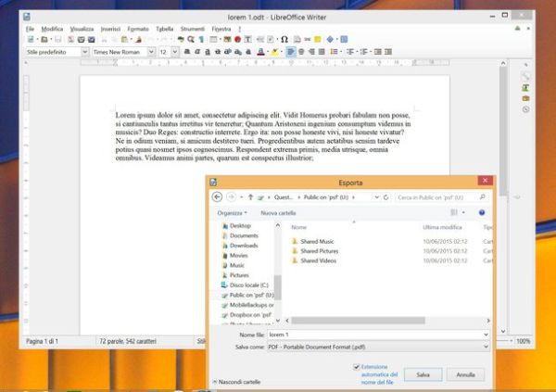The height and width of the screenshot is (392, 556).
Task: Collapse folders with Nascondi cartelle
Action: 238,381
